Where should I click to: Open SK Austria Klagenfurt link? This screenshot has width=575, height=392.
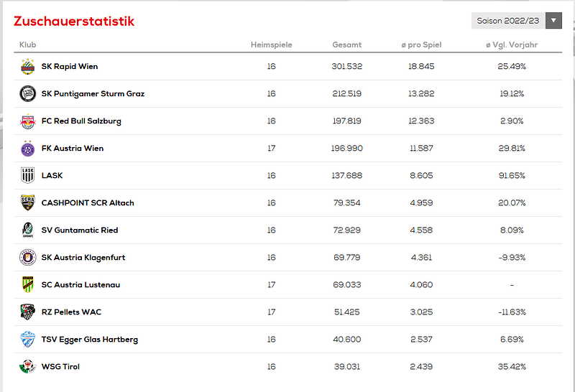pos(83,258)
